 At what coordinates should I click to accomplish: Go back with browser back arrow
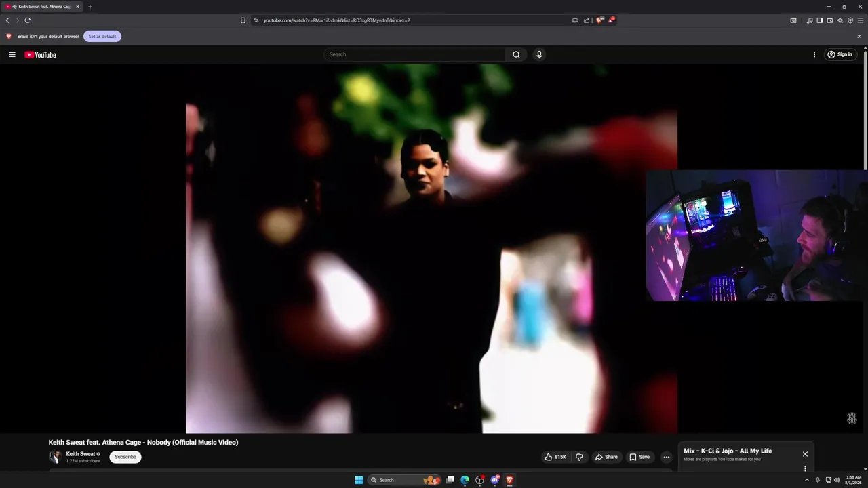tap(7, 20)
